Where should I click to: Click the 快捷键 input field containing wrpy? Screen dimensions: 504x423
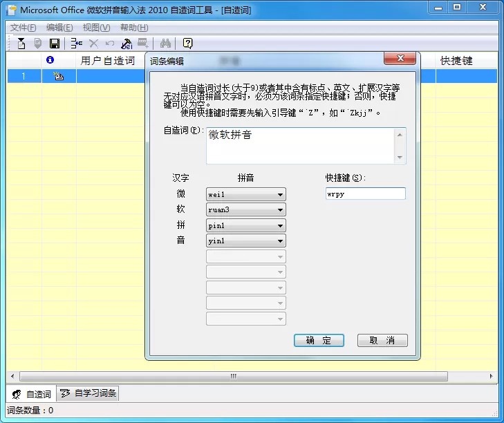(x=366, y=194)
